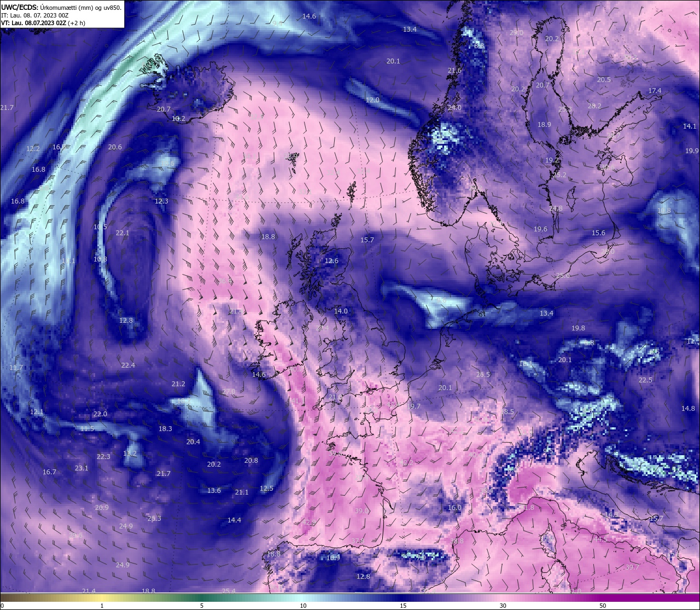The height and width of the screenshot is (610, 700).
Task: Click the map value '17.4'
Action: point(655,91)
